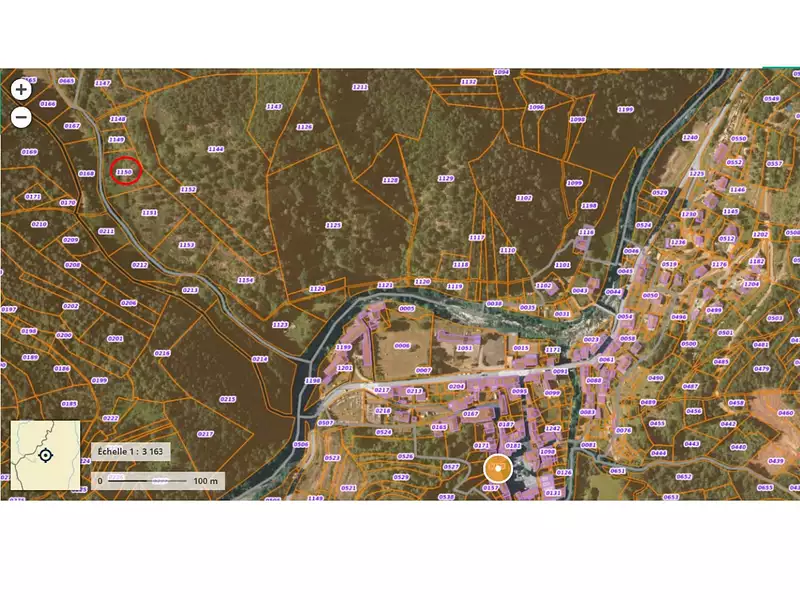The height and width of the screenshot is (600, 800).
Task: Zoom in with the plus button
Action: pos(21,89)
